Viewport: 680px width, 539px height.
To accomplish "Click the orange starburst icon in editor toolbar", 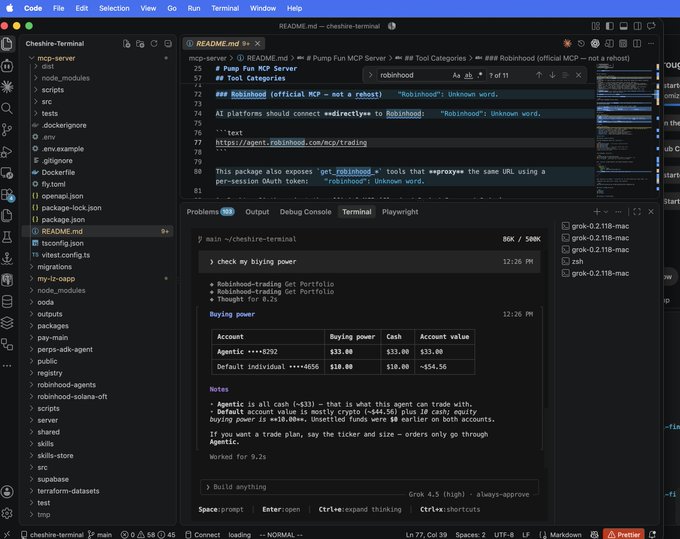I will click(x=567, y=43).
